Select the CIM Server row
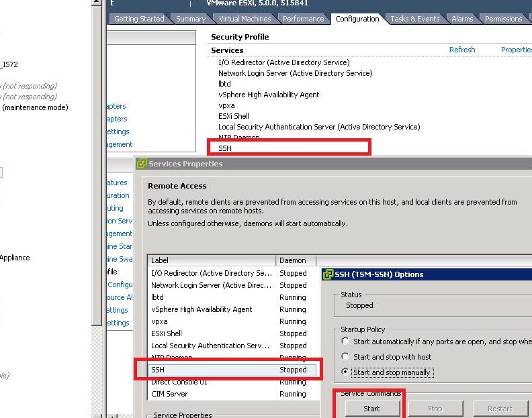This screenshot has height=418, width=532. pos(232,394)
